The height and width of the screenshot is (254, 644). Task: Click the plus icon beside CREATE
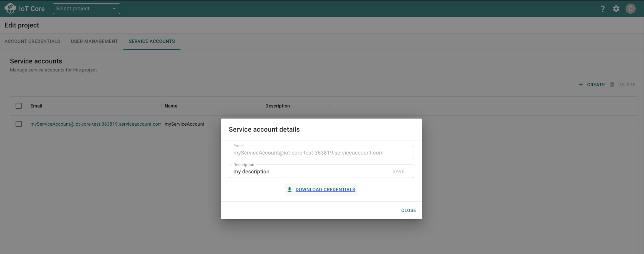coord(581,85)
